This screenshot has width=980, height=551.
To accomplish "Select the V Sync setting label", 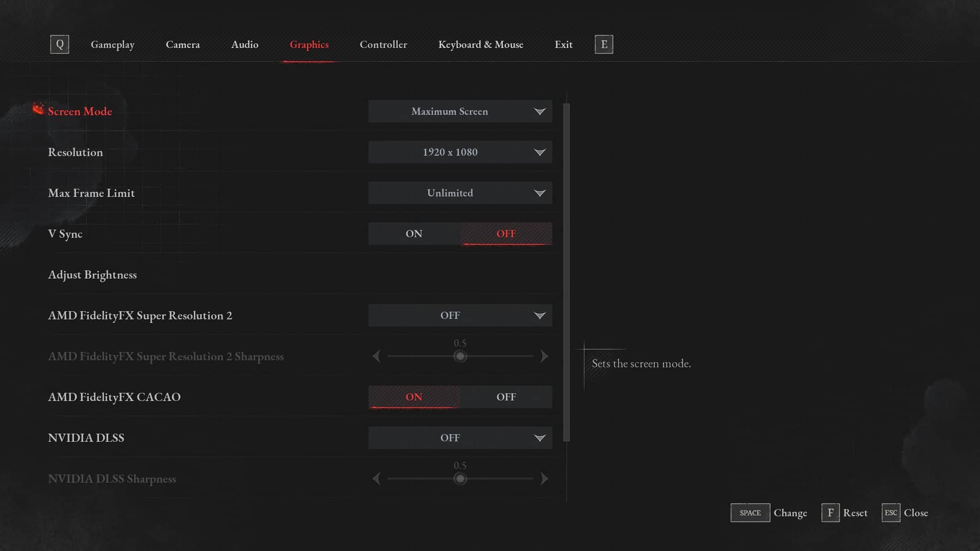I will pyautogui.click(x=65, y=234).
